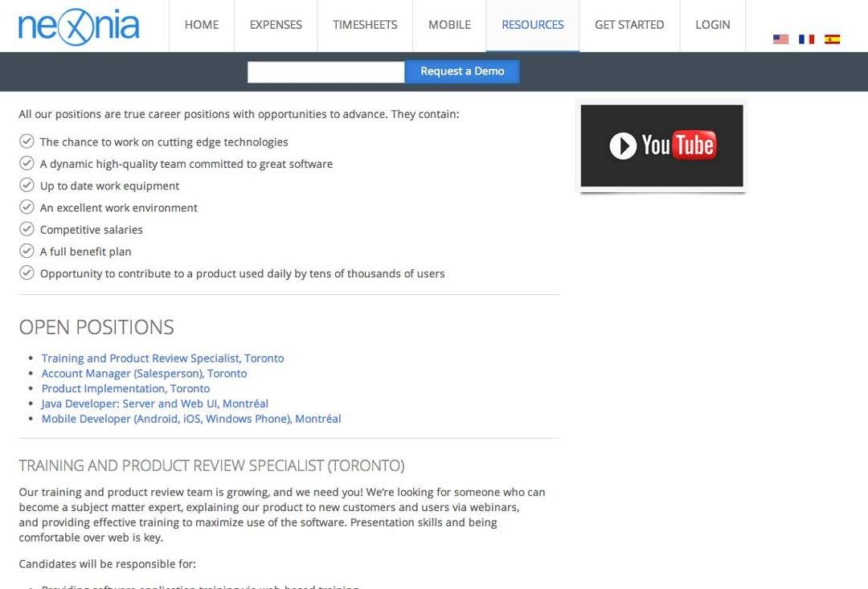Viewport: 868px width, 589px height.
Task: Click 'Candidates will be responsible for:' text
Action: pos(108,564)
